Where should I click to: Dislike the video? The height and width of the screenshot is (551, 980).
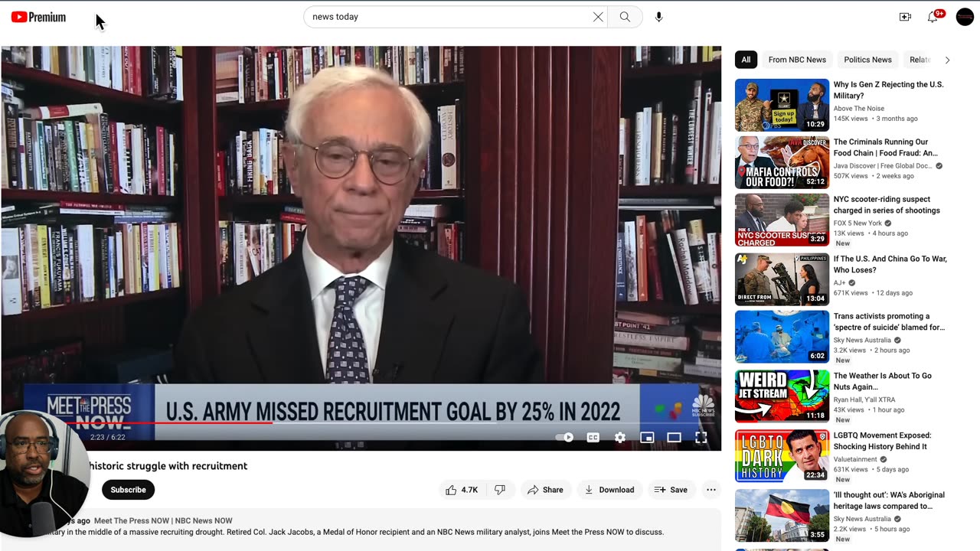tap(500, 490)
